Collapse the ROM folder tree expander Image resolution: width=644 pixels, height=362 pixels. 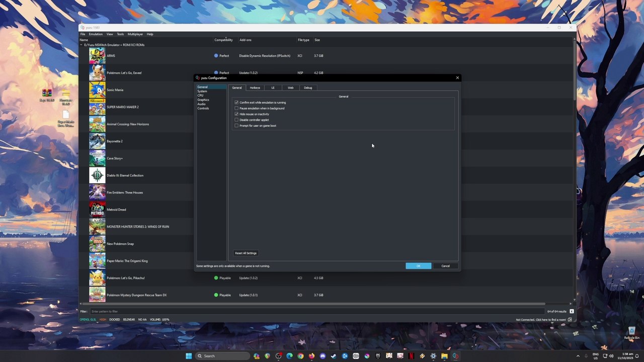tap(82, 45)
